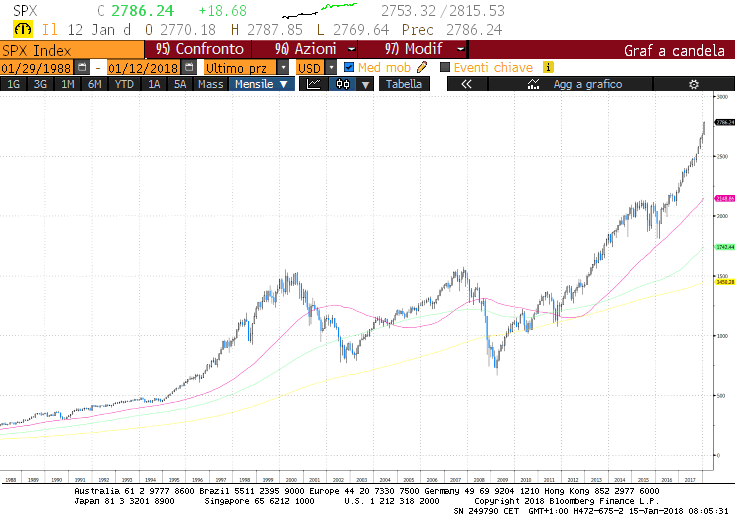Open calendar picker next to start date 01/29/1988
Screen dimensions: 736x530
[x=82, y=67]
